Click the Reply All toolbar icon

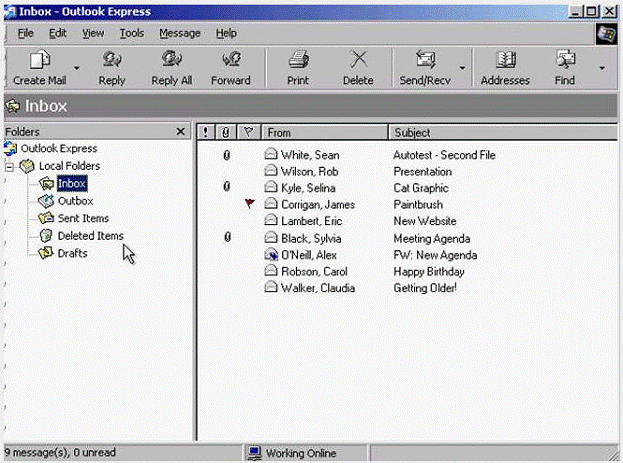(171, 66)
